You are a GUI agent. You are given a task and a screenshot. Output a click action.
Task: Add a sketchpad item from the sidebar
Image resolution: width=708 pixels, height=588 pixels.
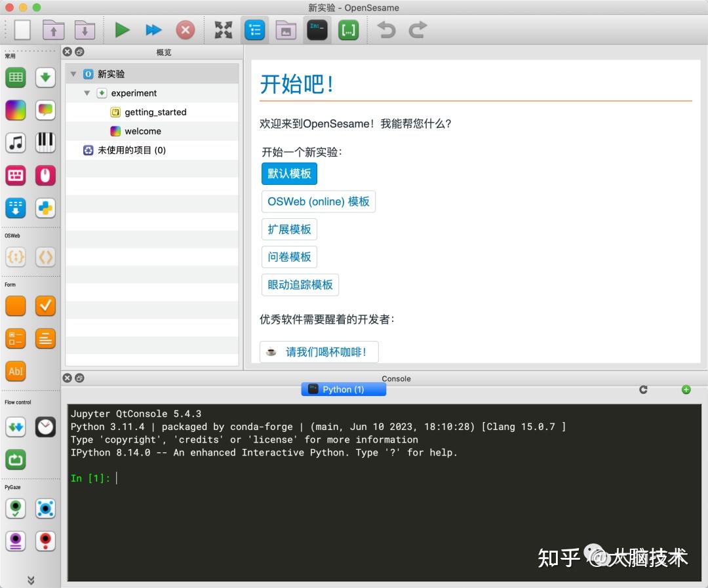(x=15, y=110)
